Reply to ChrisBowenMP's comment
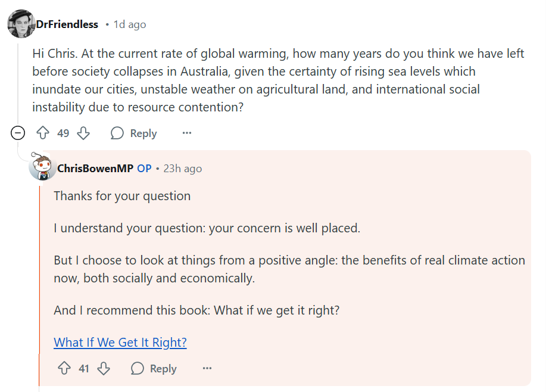This screenshot has height=392, width=546. (154, 369)
